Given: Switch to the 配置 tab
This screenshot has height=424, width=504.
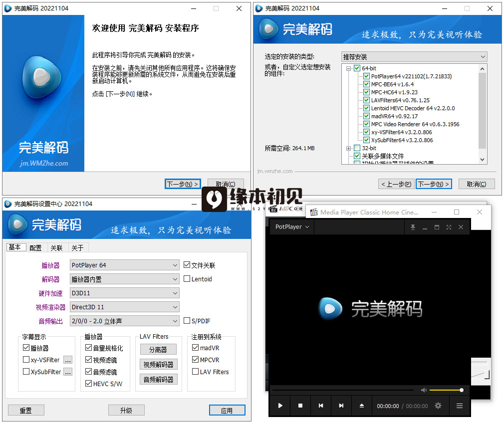Looking at the screenshot, I should pyautogui.click(x=35, y=247).
